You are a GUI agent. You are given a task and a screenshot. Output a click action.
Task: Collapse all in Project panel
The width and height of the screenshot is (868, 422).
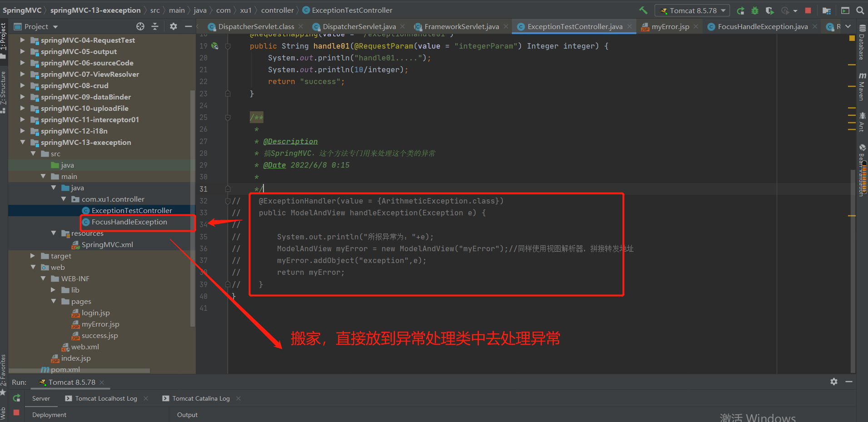[155, 26]
